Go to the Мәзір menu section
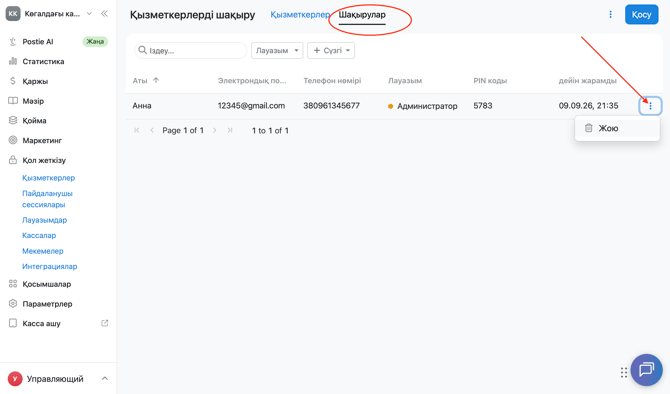Image resolution: width=670 pixels, height=394 pixels. [33, 101]
